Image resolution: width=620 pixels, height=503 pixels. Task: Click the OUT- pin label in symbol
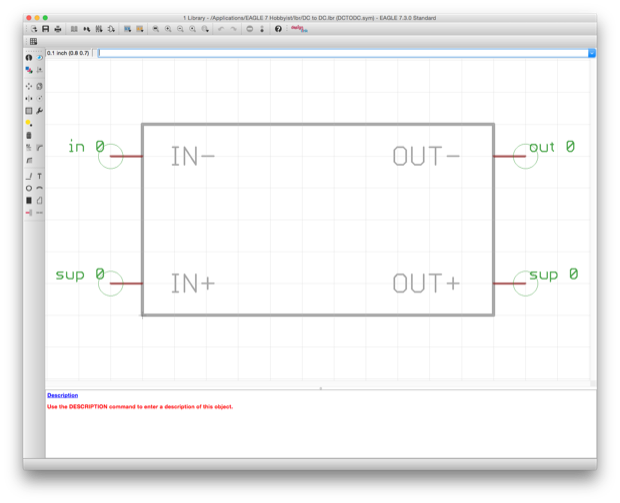click(x=426, y=156)
